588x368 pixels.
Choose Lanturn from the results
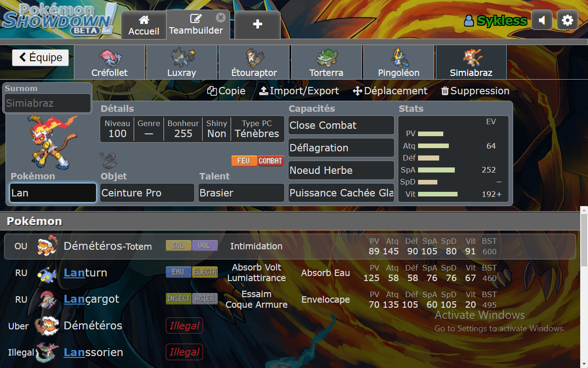tap(290, 273)
